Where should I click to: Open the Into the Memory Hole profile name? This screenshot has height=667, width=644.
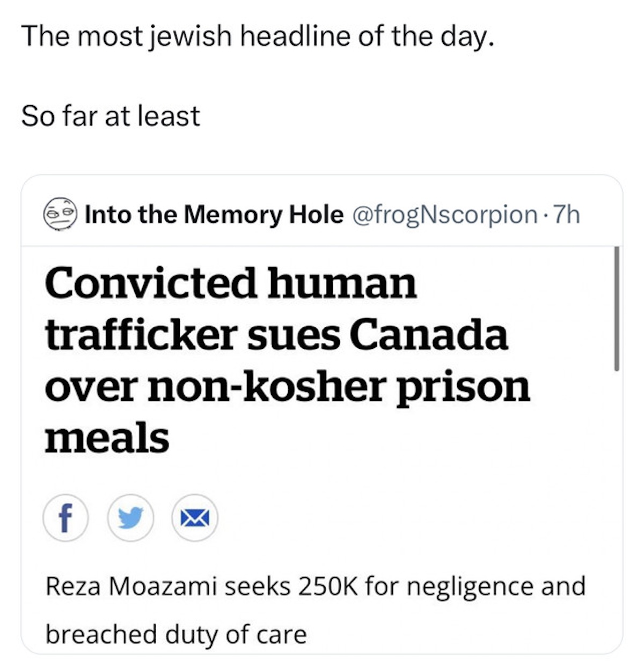[x=214, y=215]
